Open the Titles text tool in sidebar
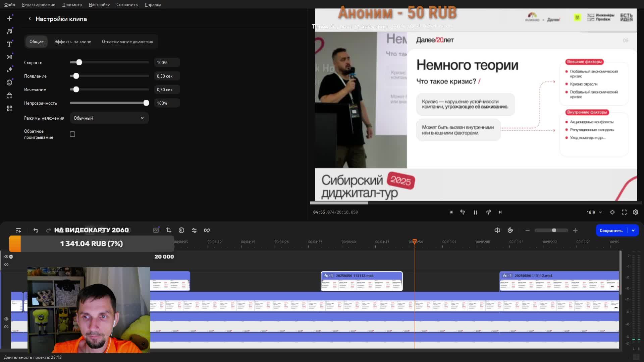644x362 pixels. coord(9,44)
